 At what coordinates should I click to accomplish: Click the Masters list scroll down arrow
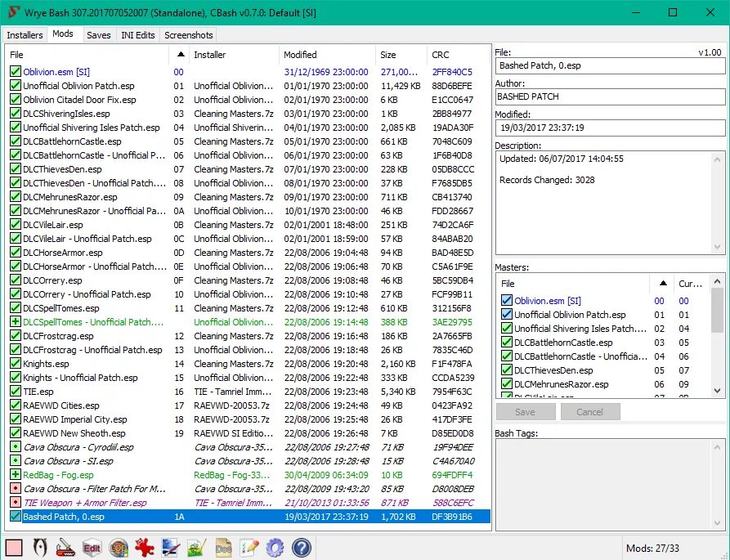[x=718, y=391]
